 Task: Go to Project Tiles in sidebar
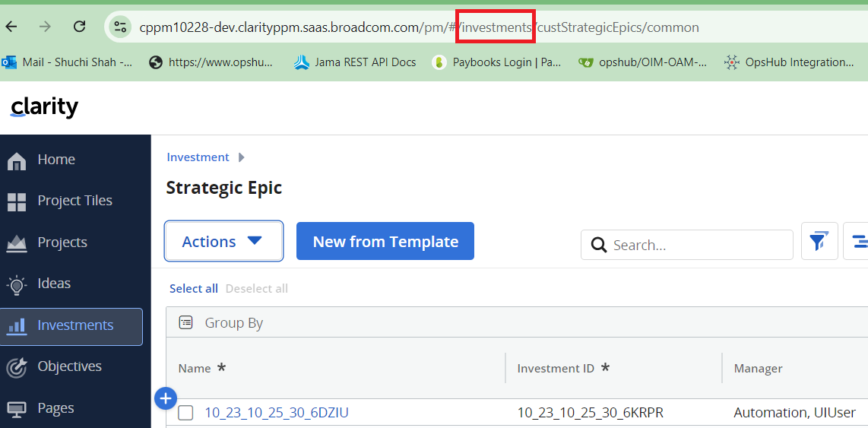[74, 201]
